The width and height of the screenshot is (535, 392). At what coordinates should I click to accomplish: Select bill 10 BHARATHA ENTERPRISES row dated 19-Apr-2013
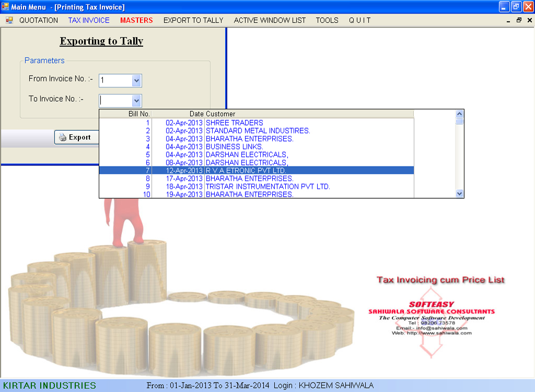[x=256, y=194]
